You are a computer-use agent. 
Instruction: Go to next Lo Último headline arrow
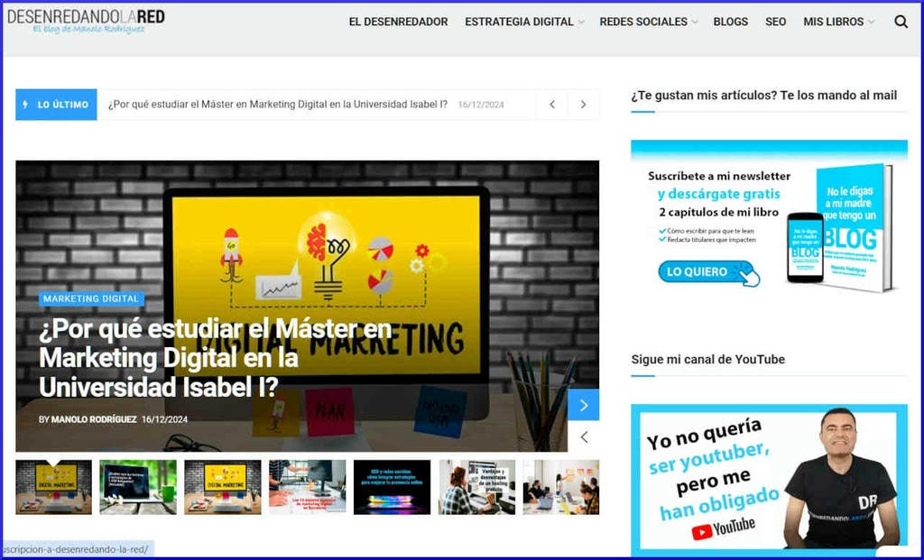pyautogui.click(x=584, y=105)
